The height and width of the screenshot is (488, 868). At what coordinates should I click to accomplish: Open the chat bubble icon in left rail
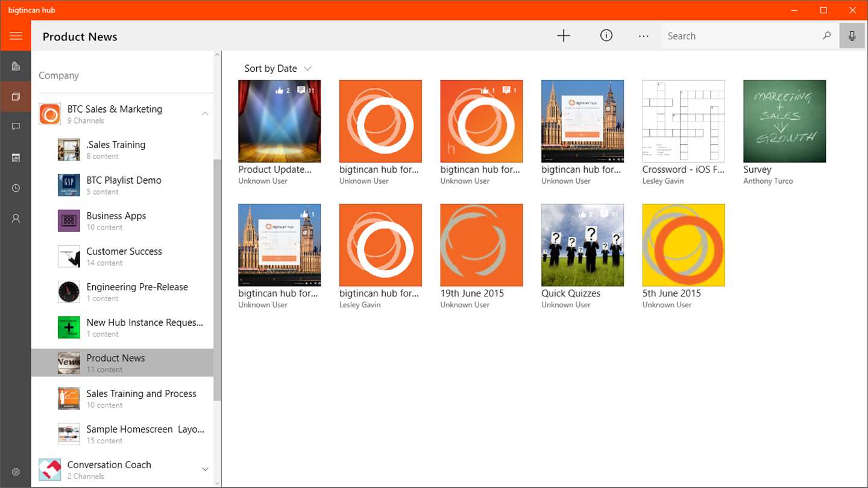16,127
